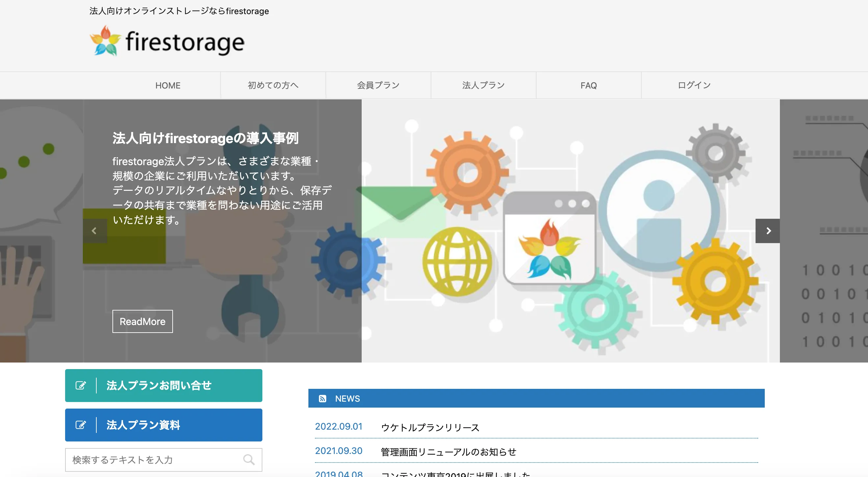This screenshot has height=477, width=868.
Task: Click the 法人プランお問い合せ button
Action: point(164,385)
